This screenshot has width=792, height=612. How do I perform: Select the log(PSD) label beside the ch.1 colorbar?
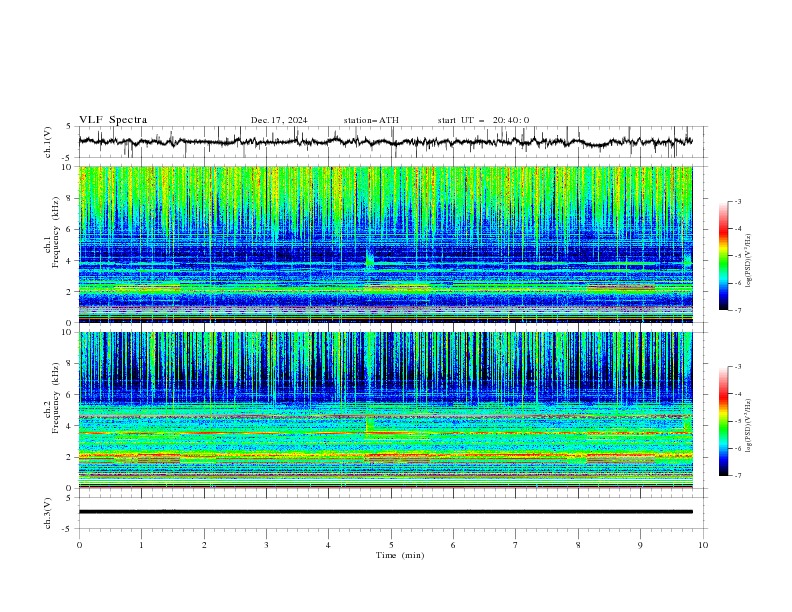coord(749,261)
